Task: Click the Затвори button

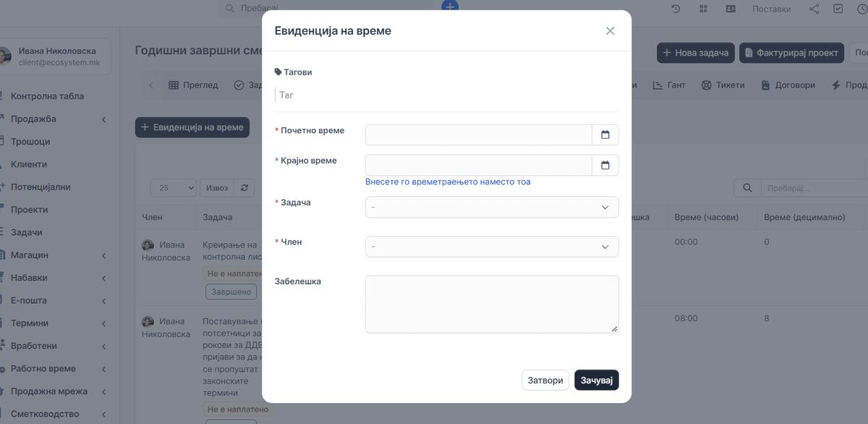Action: click(545, 380)
